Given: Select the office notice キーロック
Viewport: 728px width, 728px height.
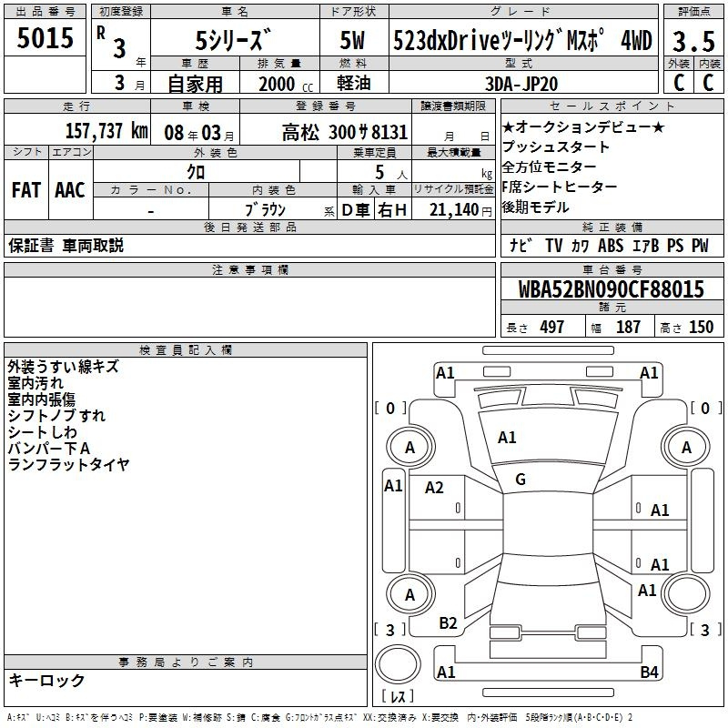Looking at the screenshot, I should pos(47,680).
